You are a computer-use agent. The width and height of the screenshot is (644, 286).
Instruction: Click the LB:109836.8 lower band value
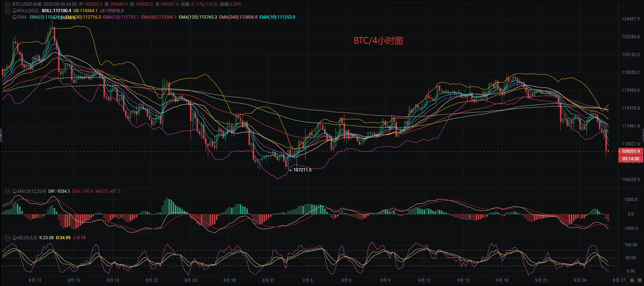[x=112, y=11]
